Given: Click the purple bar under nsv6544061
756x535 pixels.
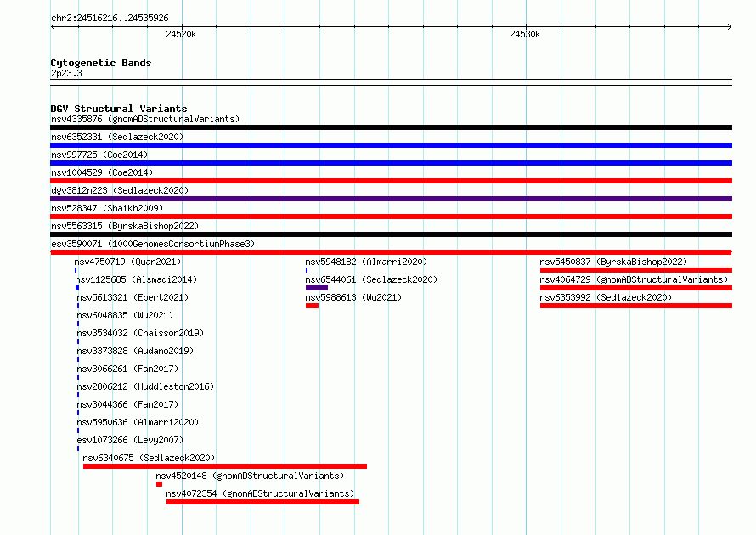Looking at the screenshot, I should [317, 288].
